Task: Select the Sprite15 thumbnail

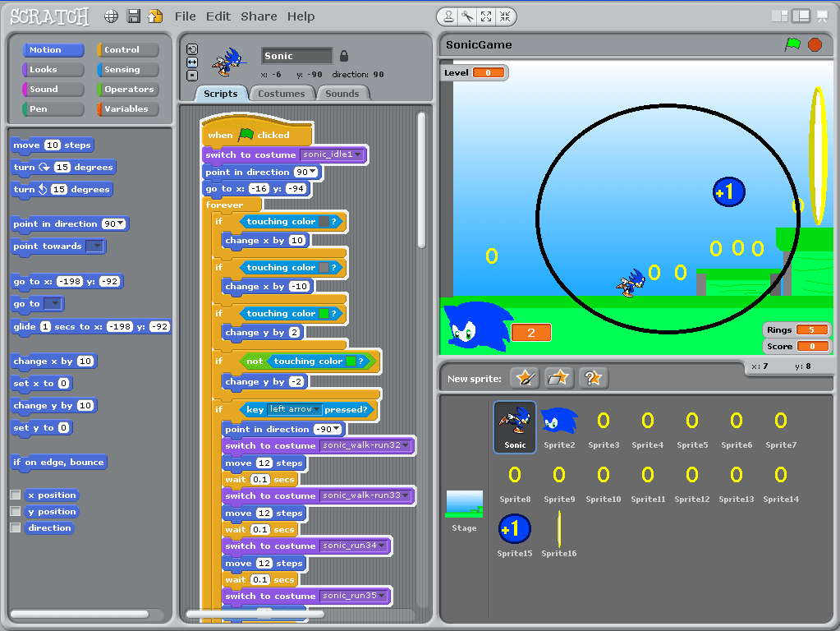Action: (x=515, y=530)
